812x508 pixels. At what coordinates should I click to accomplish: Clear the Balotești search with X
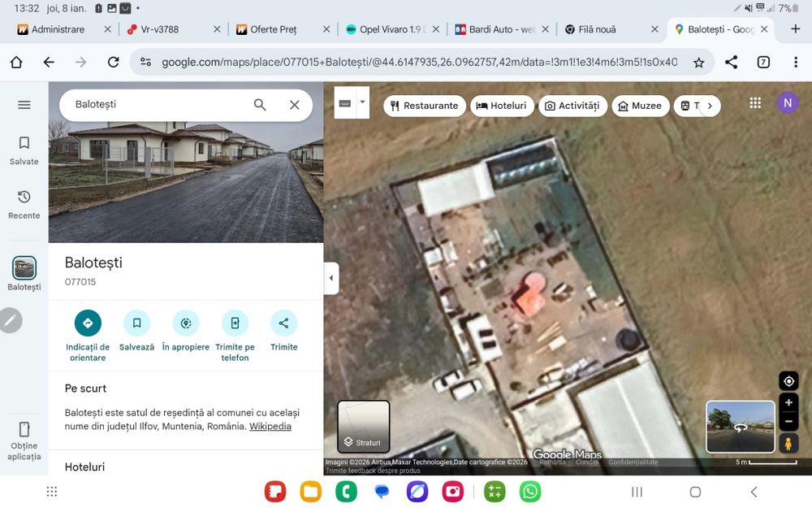(295, 105)
